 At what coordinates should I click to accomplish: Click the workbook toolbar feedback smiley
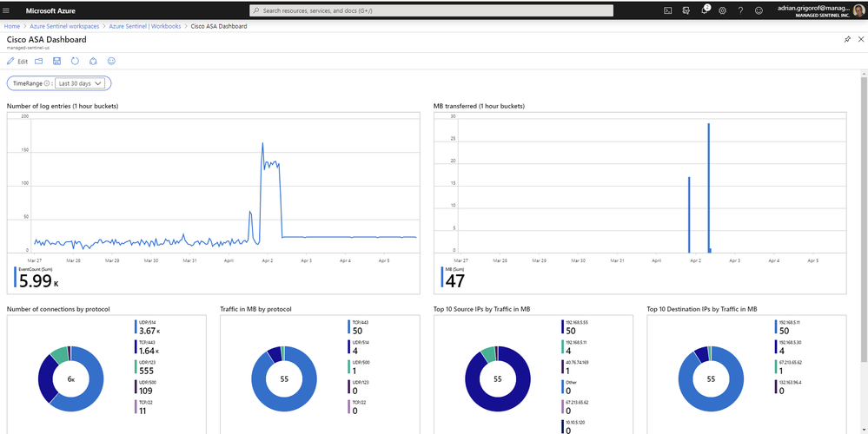[111, 61]
